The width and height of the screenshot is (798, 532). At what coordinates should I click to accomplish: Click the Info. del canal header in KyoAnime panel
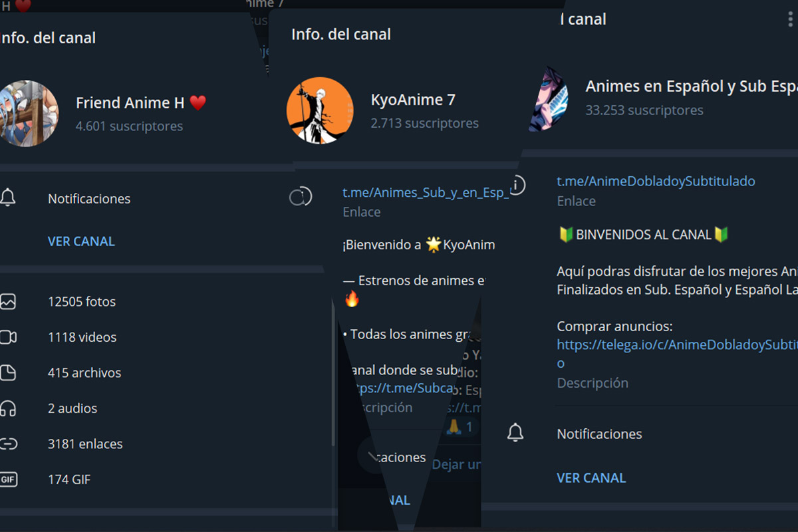tap(341, 35)
